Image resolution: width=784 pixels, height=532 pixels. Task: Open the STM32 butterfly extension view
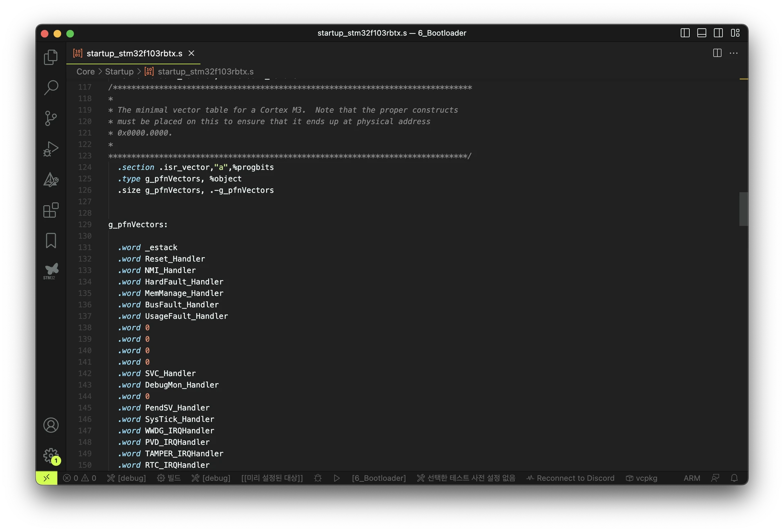[51, 271]
